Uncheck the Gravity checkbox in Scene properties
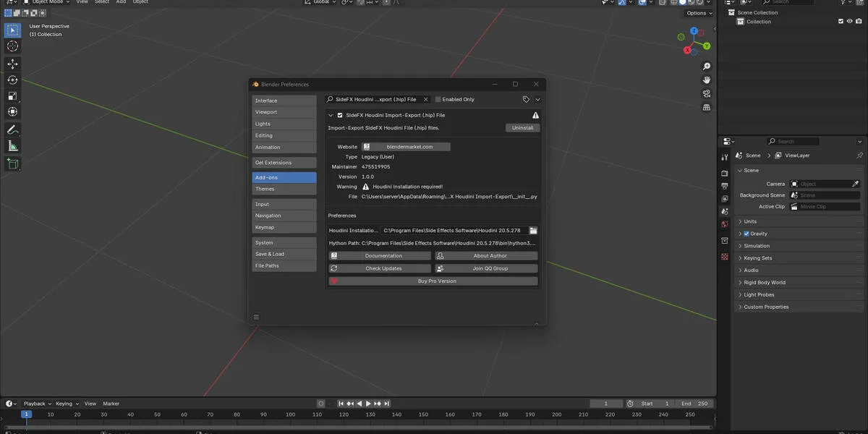The height and width of the screenshot is (434, 868). coord(746,233)
